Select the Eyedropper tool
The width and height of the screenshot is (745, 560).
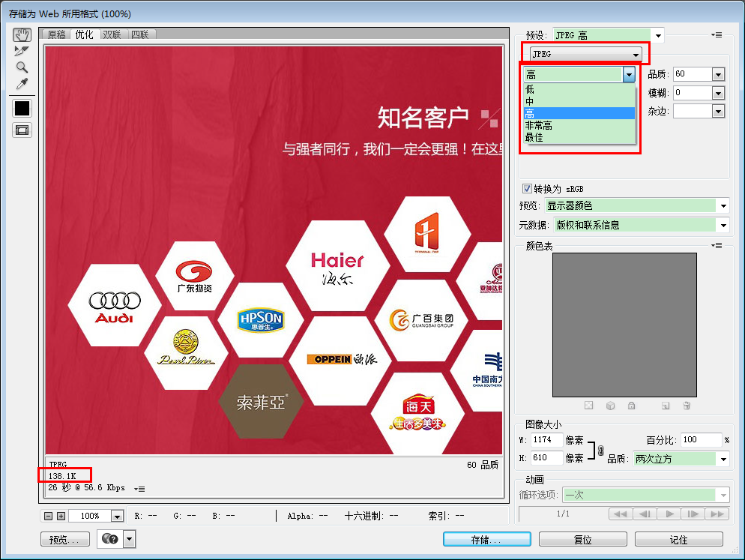tap(22, 84)
